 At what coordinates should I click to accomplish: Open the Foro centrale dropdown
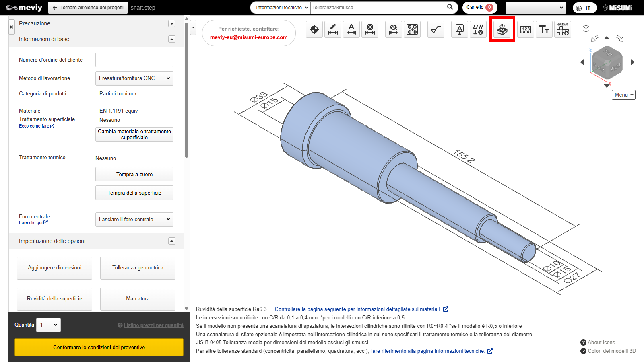tap(134, 220)
